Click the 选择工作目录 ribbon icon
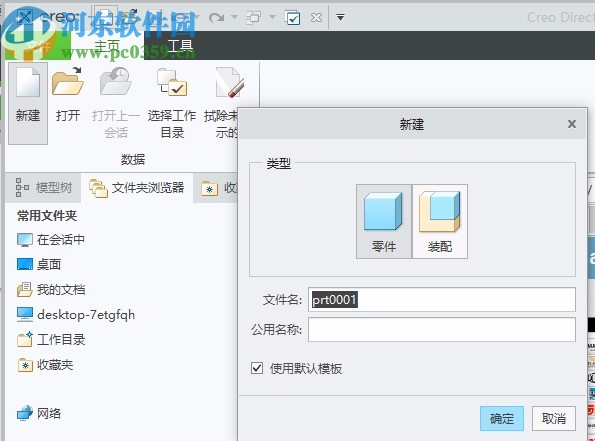Screen dimensions: 595x441 pyautogui.click(x=172, y=81)
